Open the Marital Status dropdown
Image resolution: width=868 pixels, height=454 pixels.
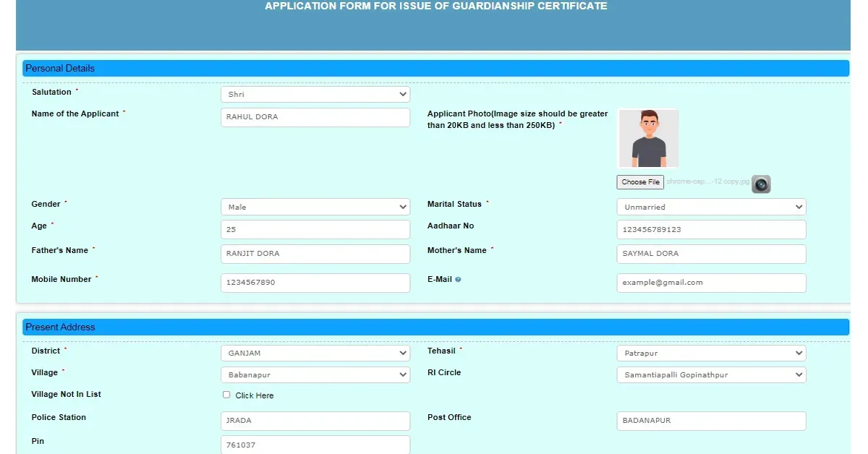pyautogui.click(x=711, y=207)
